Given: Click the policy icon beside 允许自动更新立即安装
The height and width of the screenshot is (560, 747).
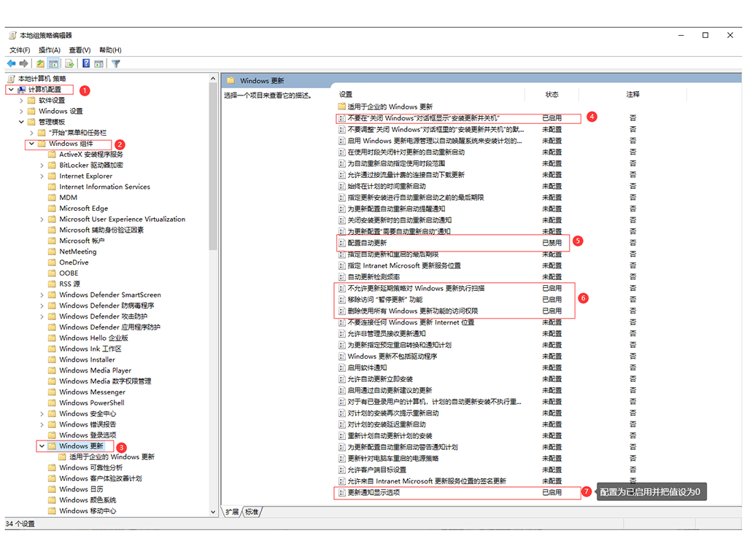Looking at the screenshot, I should click(x=341, y=379).
